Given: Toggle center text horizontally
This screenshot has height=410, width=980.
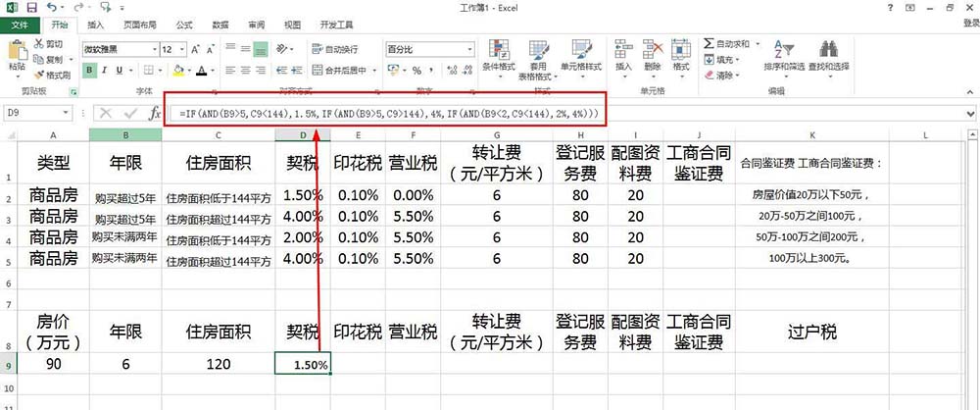Looking at the screenshot, I should point(245,70).
